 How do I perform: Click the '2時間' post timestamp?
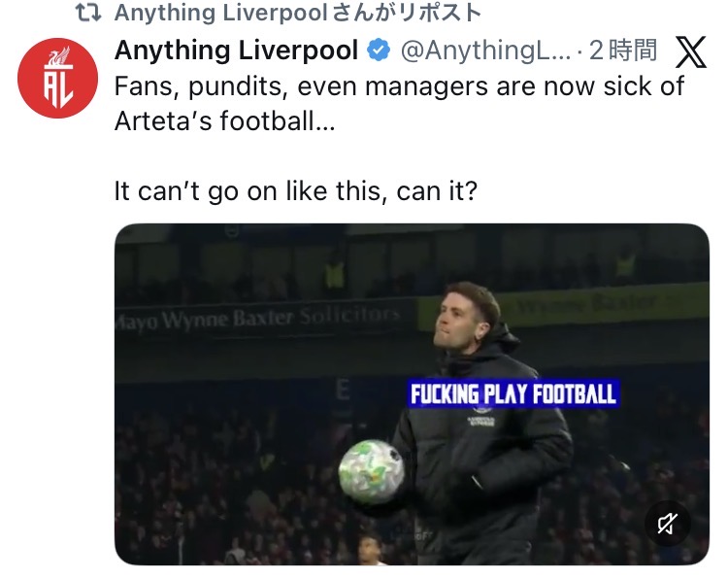(x=622, y=50)
